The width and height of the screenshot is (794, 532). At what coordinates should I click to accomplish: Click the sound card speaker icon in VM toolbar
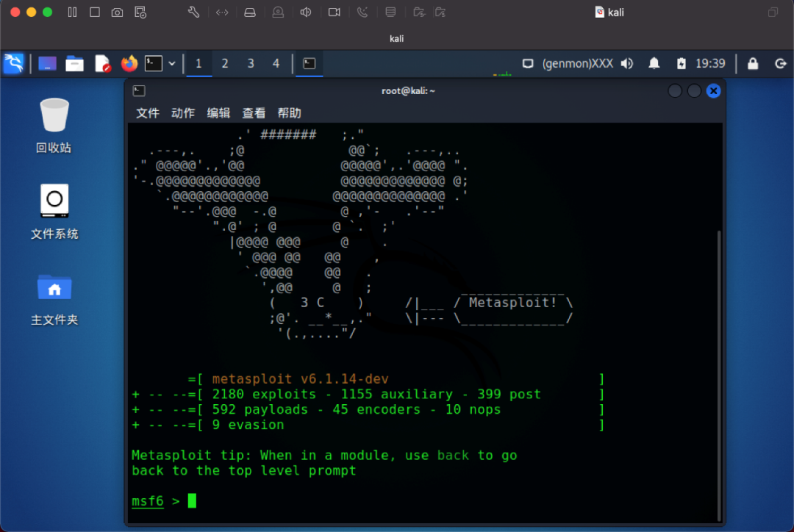[306, 12]
